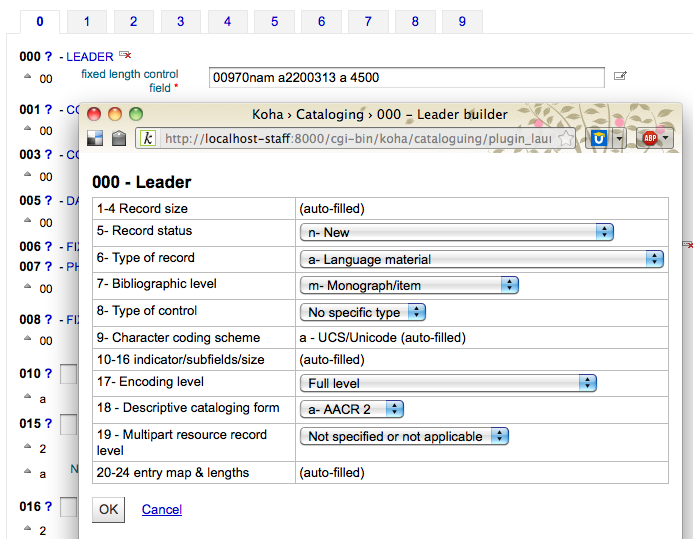Click the fixed length control field input

click(406, 77)
